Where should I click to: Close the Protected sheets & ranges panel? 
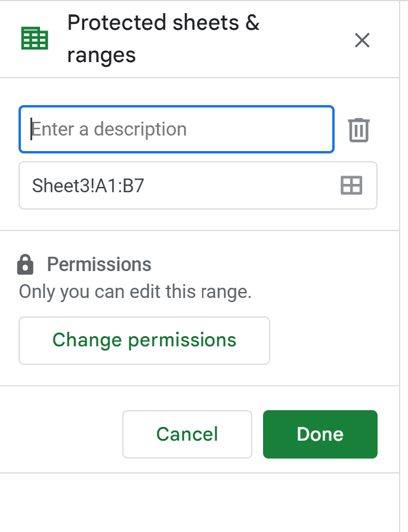coord(362,40)
